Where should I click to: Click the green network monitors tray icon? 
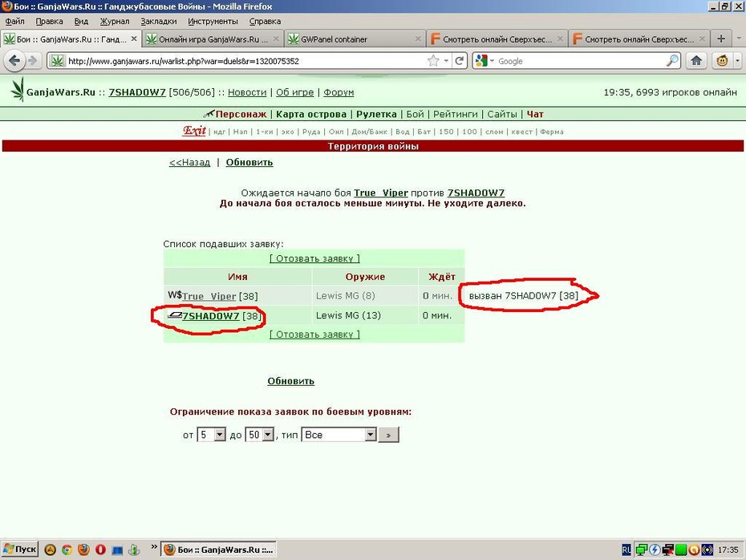click(x=641, y=550)
